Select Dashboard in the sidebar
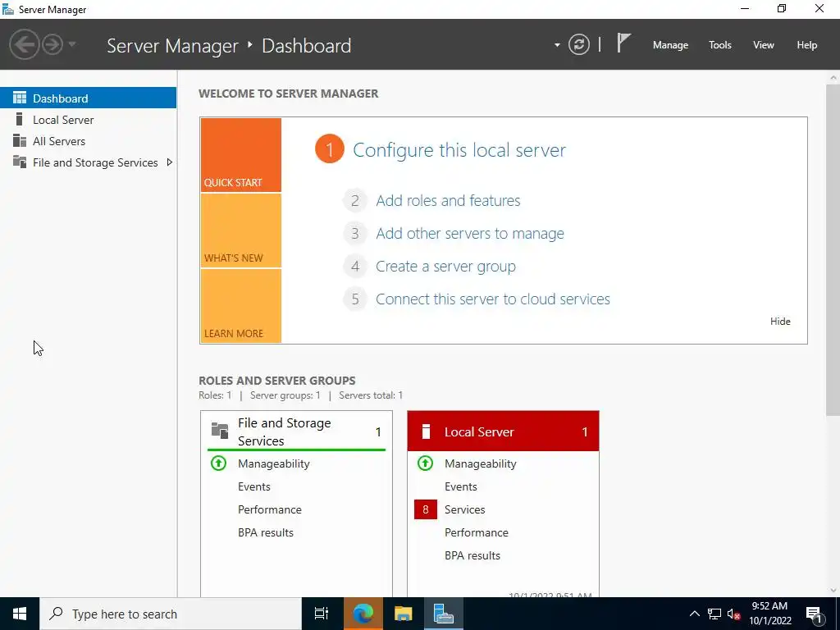The width and height of the screenshot is (840, 630). [88, 98]
